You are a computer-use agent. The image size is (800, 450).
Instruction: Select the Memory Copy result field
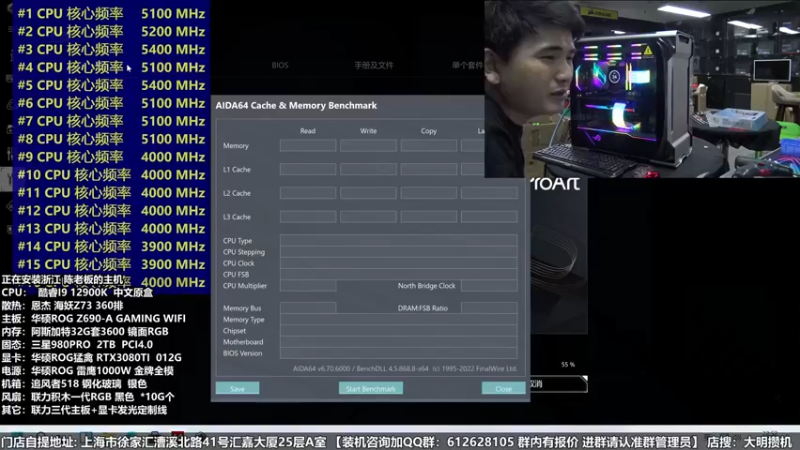[429, 146]
